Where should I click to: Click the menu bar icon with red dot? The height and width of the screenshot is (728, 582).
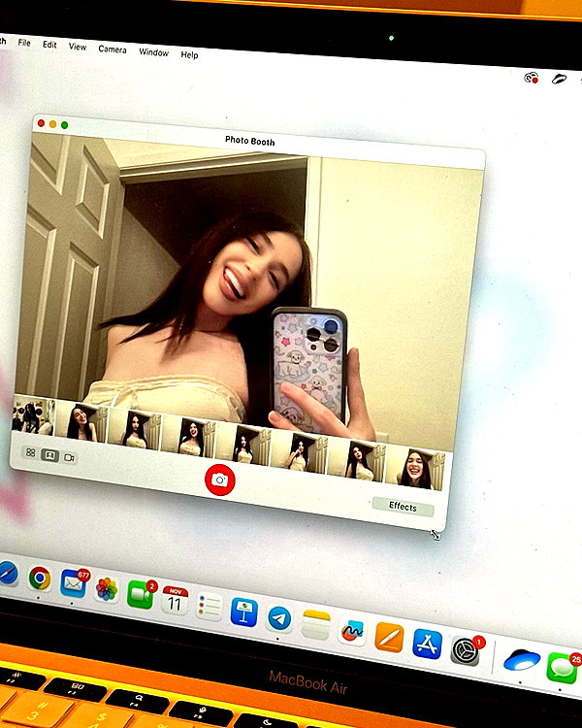click(532, 78)
